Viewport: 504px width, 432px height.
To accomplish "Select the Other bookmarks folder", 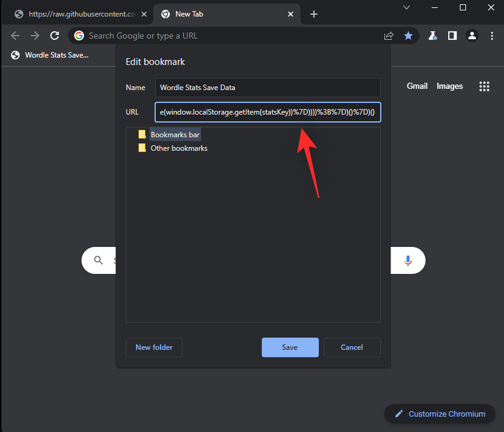I will point(178,148).
